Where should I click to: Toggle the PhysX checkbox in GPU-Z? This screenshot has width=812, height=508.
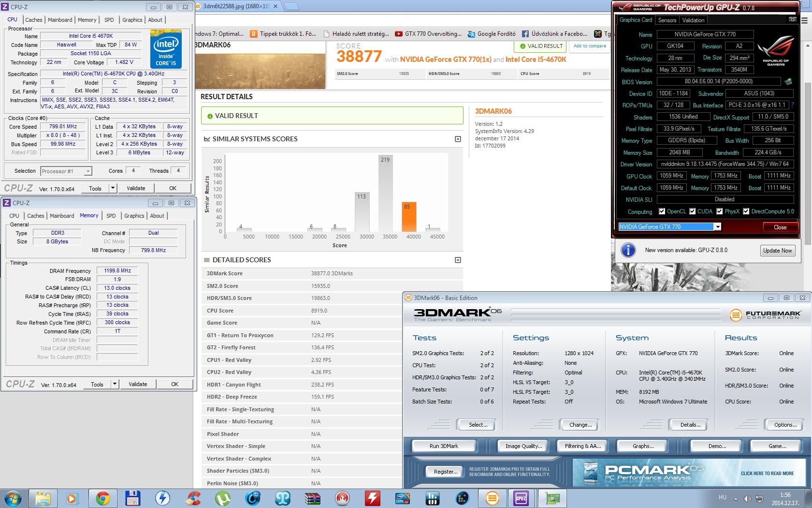click(x=720, y=211)
